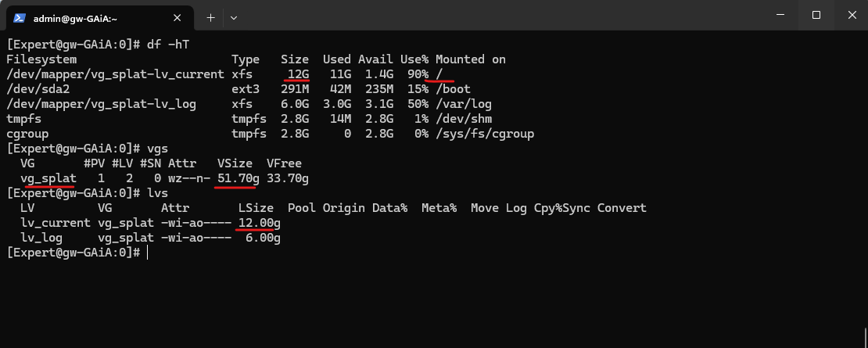Open a new terminal tab

[210, 18]
